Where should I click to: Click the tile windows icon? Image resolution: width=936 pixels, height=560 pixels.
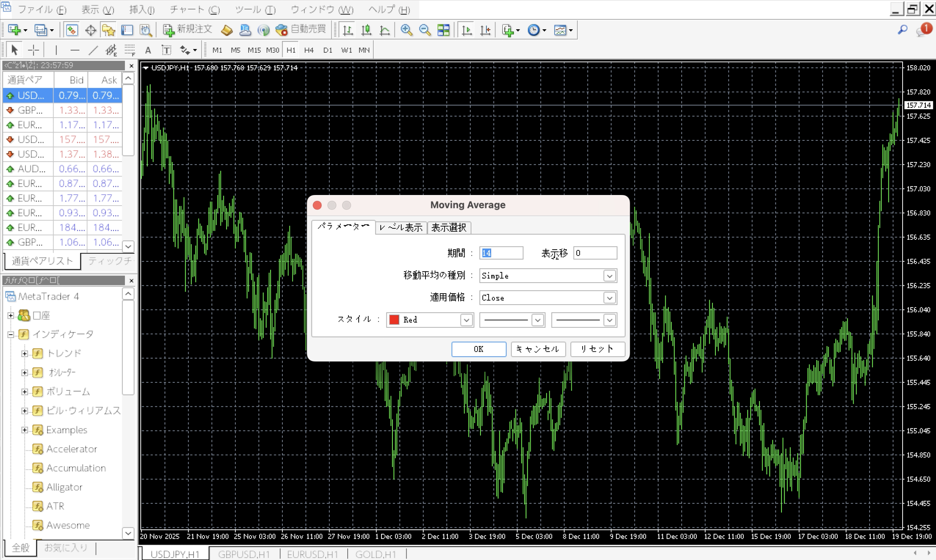(443, 30)
